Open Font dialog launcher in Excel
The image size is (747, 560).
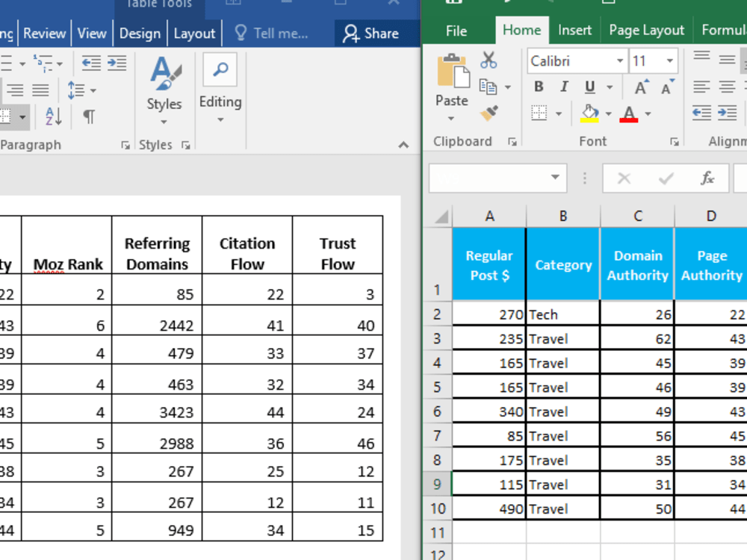point(674,141)
